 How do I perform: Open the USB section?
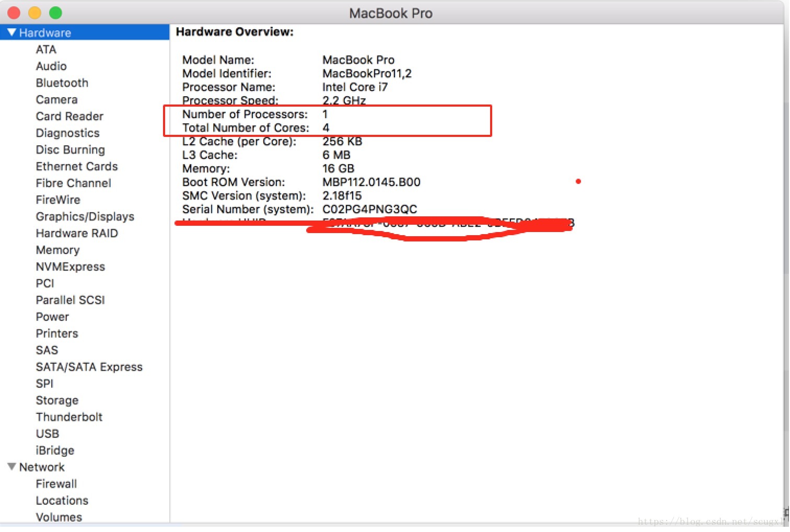48,434
